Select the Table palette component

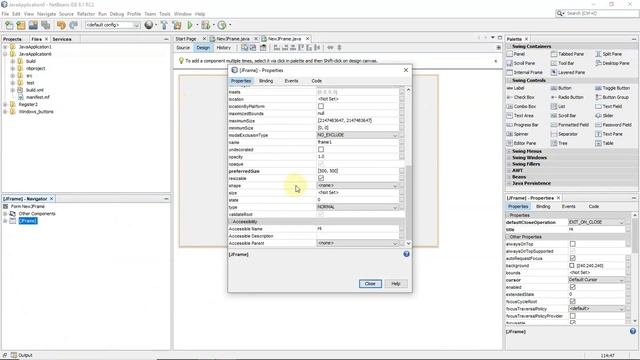point(604,143)
